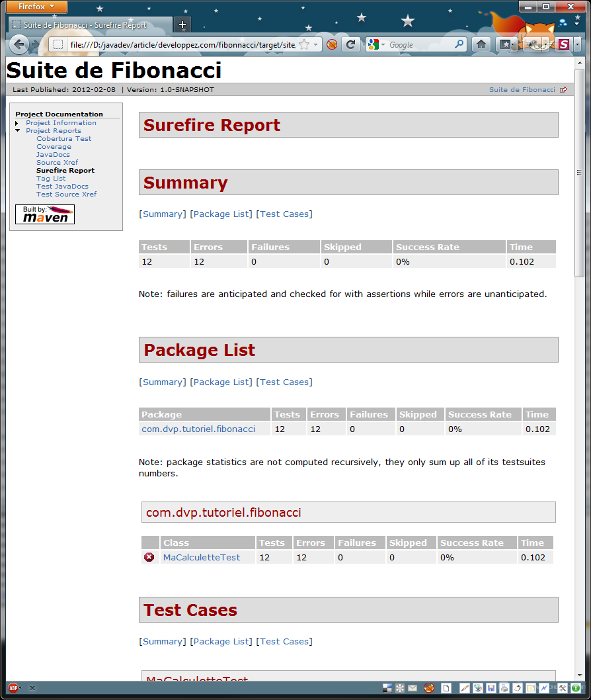
Task: Click in the Google search box
Action: click(x=420, y=44)
